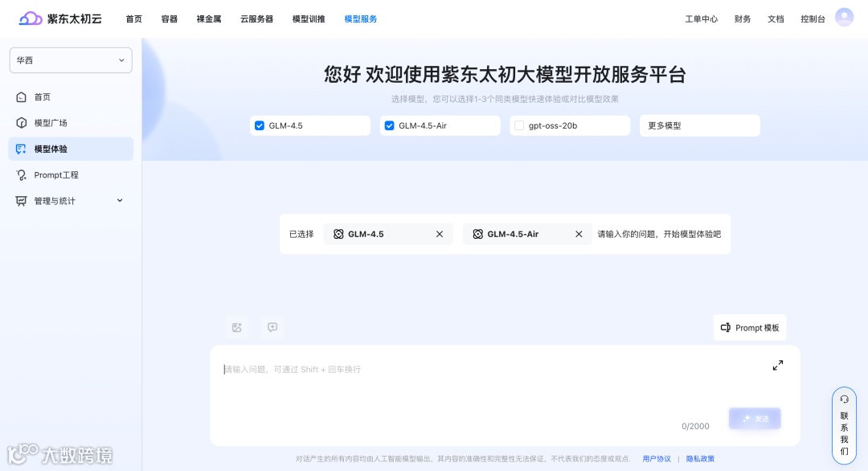
Task: Open 工单中心 in top bar
Action: coord(702,18)
